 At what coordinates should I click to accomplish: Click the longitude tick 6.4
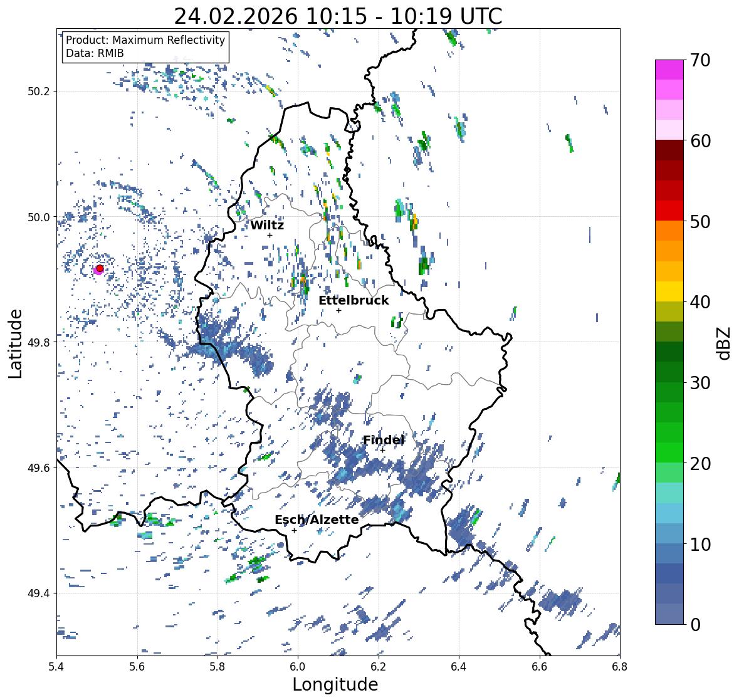(x=459, y=667)
